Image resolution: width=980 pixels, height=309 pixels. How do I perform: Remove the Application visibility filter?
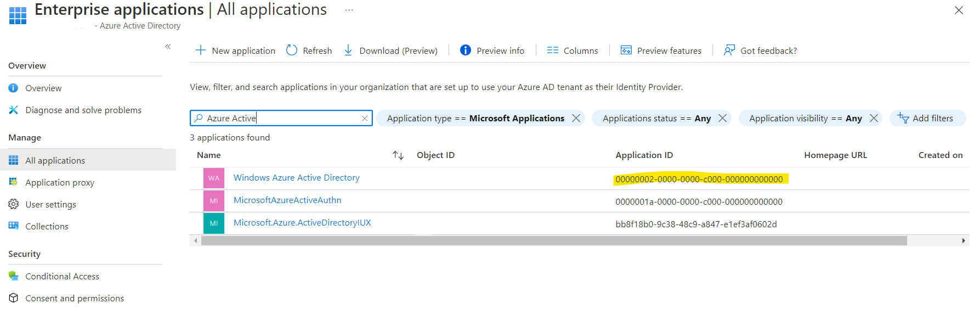[874, 118]
